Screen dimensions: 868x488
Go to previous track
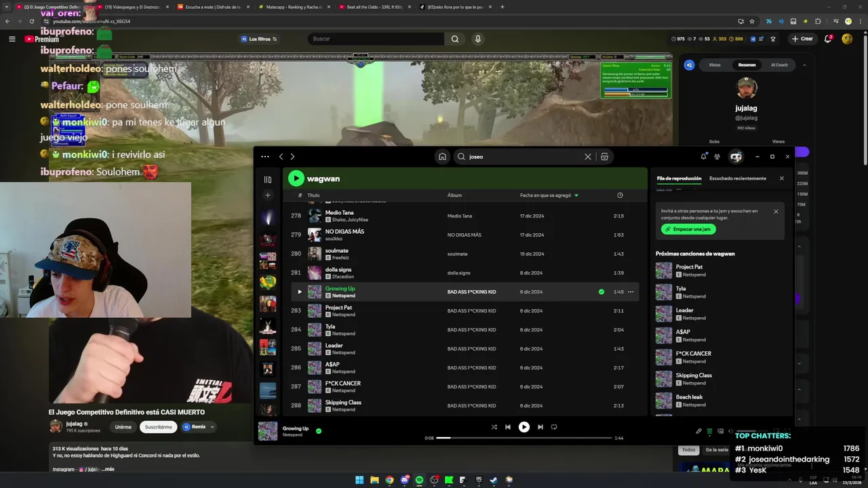click(508, 427)
